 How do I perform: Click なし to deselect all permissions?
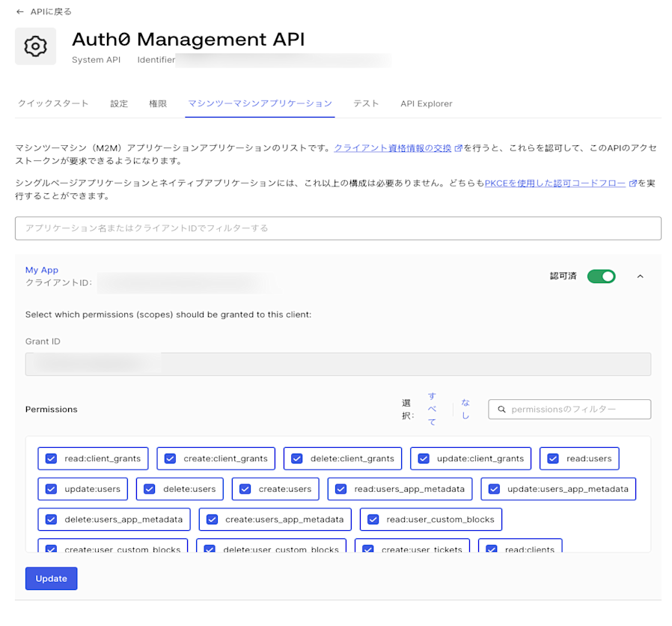465,409
